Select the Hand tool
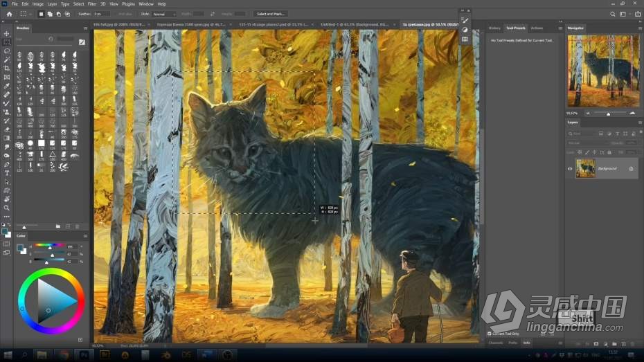This screenshot has height=362, width=644. (6, 199)
